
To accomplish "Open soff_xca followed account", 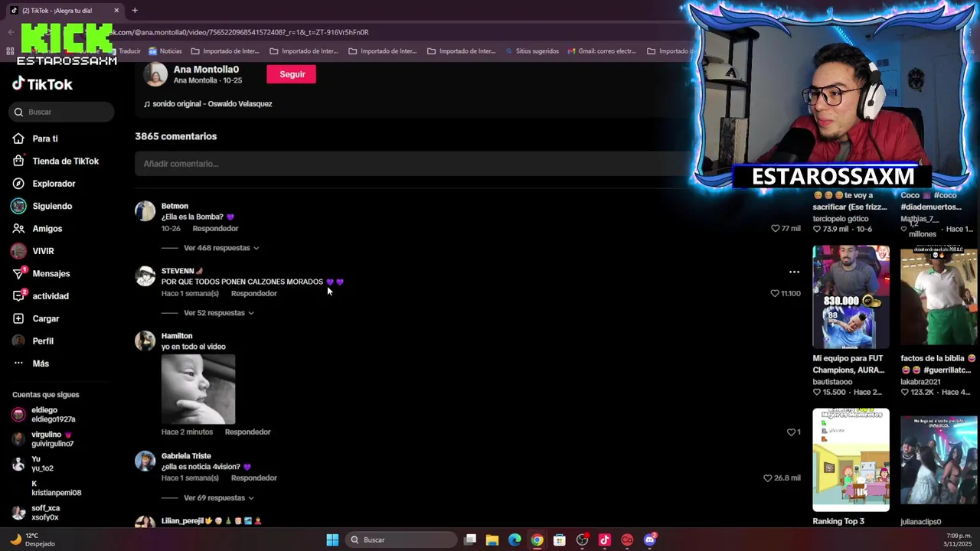I will pos(44,513).
